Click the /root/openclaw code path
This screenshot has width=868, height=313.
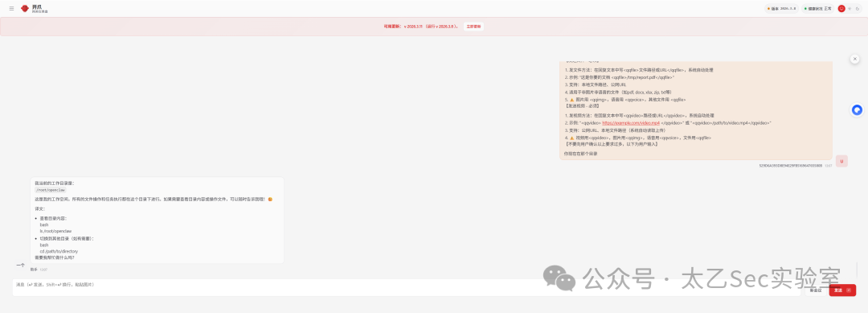click(51, 189)
